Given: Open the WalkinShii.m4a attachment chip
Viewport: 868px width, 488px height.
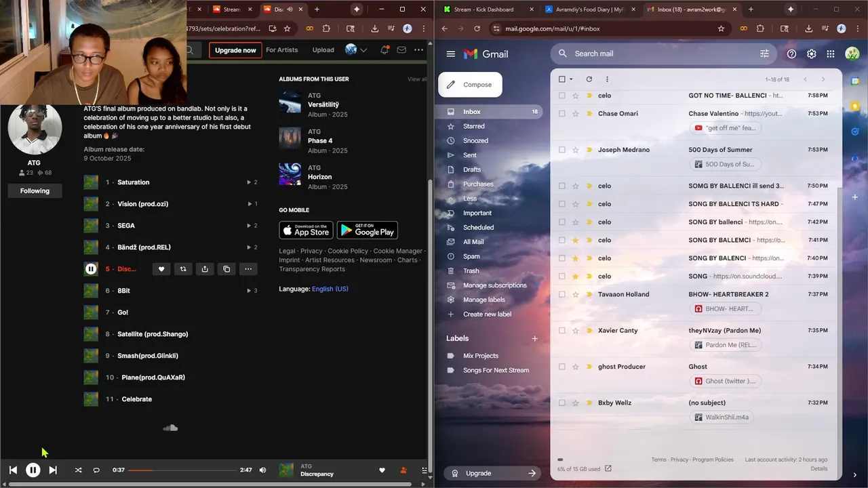Looking at the screenshot, I should click(722, 418).
